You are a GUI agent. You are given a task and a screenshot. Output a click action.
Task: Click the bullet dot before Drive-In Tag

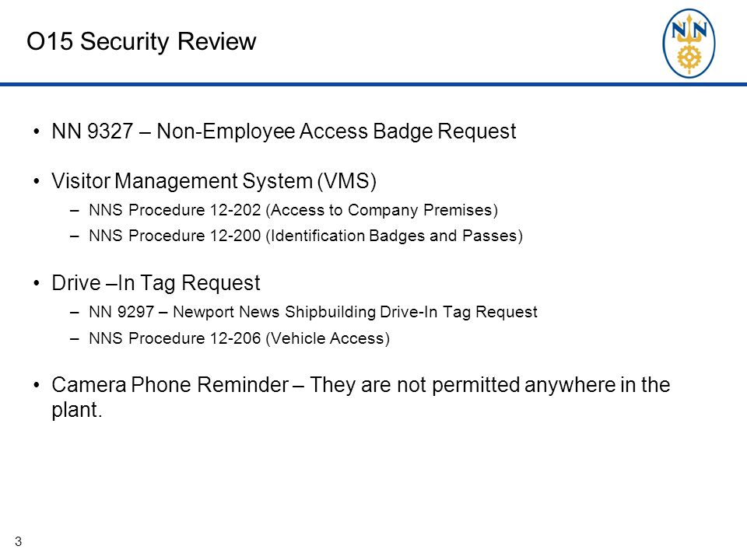click(x=37, y=283)
